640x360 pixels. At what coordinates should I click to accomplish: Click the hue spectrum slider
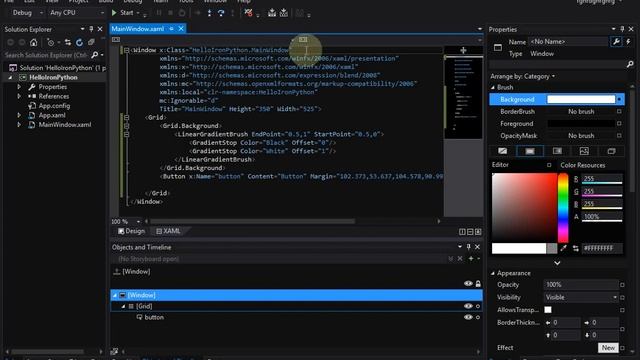tap(563, 208)
